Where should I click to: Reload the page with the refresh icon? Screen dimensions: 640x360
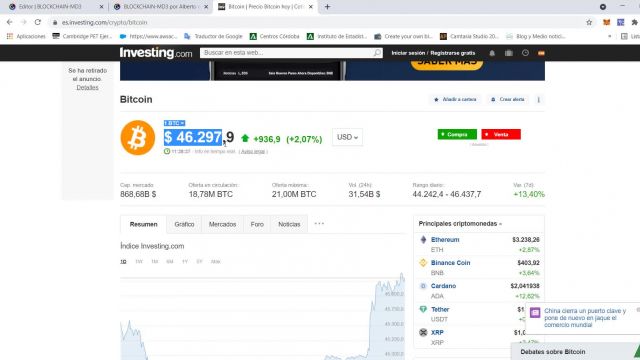[x=38, y=22]
